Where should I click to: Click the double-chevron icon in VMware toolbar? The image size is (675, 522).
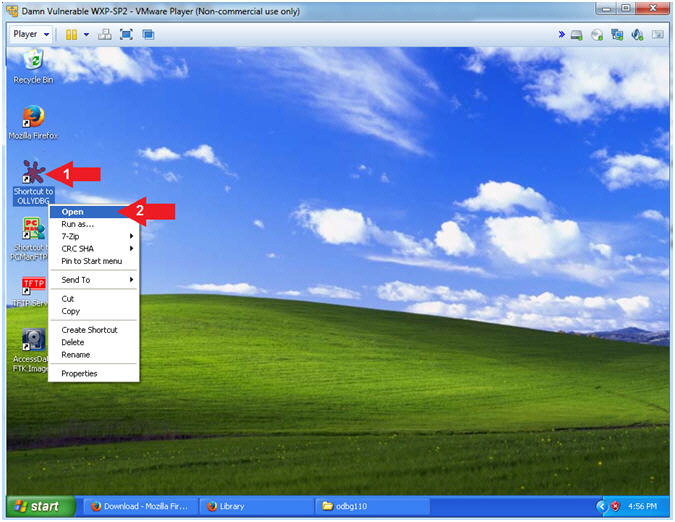(x=561, y=34)
